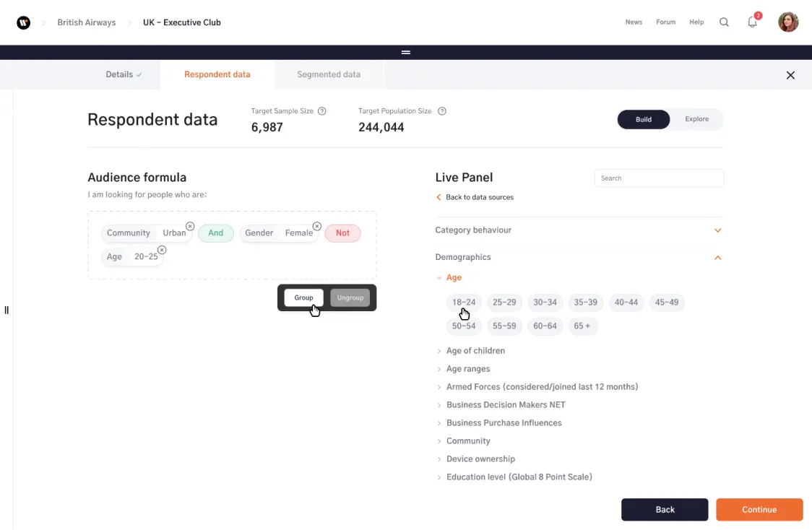Screen dimensions: 812x530
Task: Go to British Airways breadcrumb
Action: (87, 23)
